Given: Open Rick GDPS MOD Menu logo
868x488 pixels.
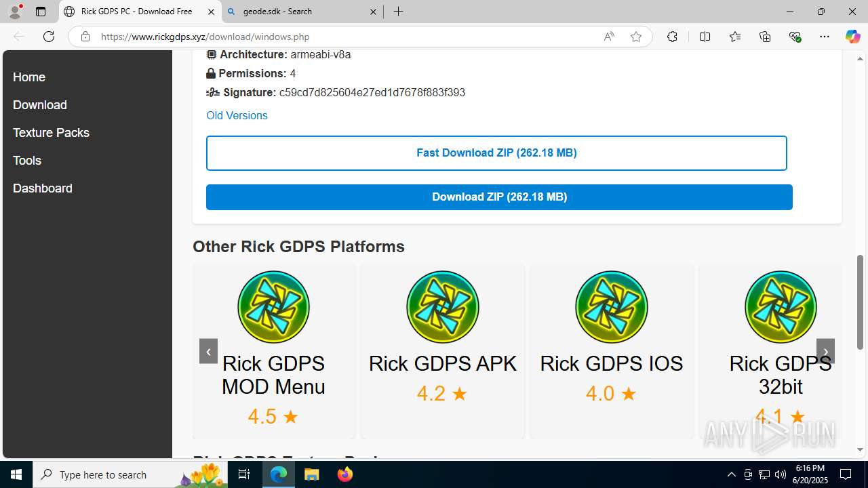Looking at the screenshot, I should point(273,307).
